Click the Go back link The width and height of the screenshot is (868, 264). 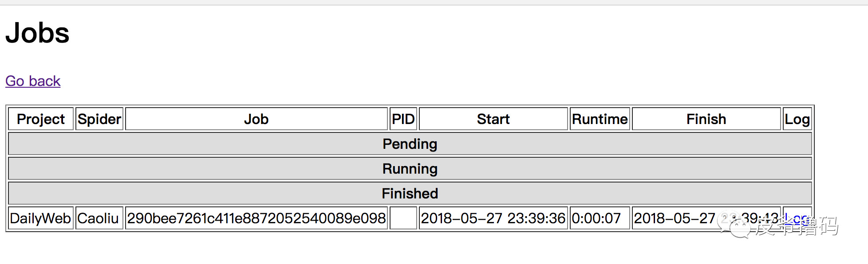(x=33, y=81)
